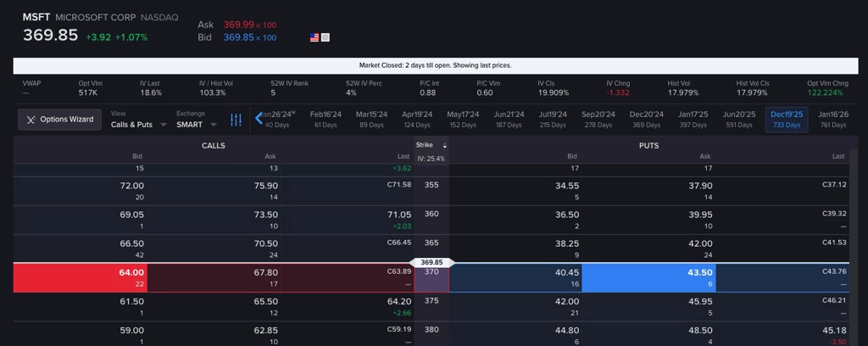The height and width of the screenshot is (346, 868).
Task: Open the column filter settings sliders icon
Action: click(236, 120)
